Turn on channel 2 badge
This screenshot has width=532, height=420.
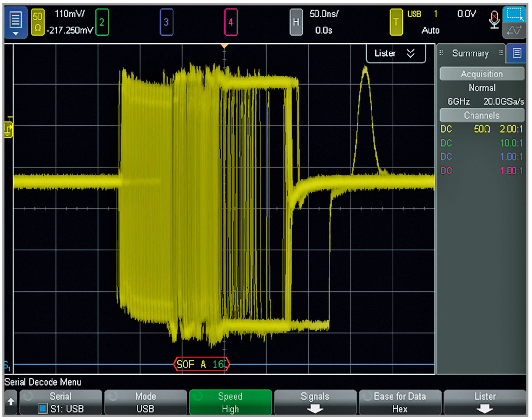pyautogui.click(x=102, y=22)
